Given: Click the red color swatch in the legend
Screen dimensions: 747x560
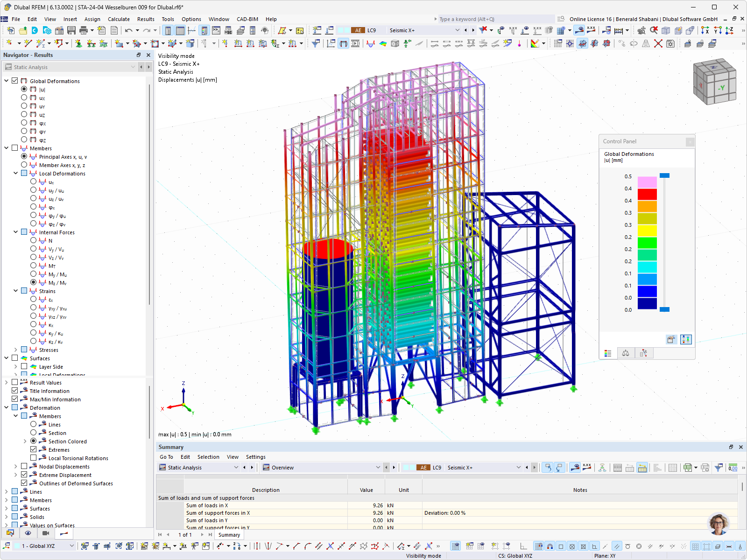Looking at the screenshot, I should [x=647, y=194].
